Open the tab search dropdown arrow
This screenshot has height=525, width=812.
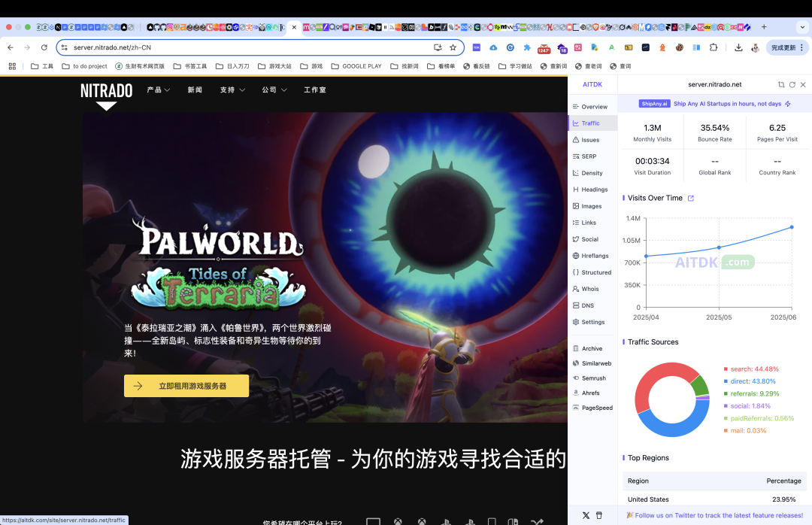[802, 27]
